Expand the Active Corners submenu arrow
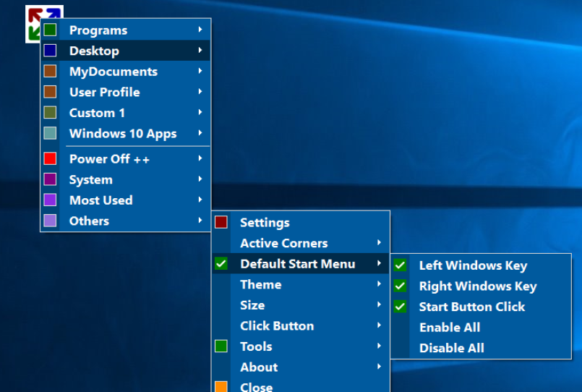The image size is (582, 392). pos(379,243)
